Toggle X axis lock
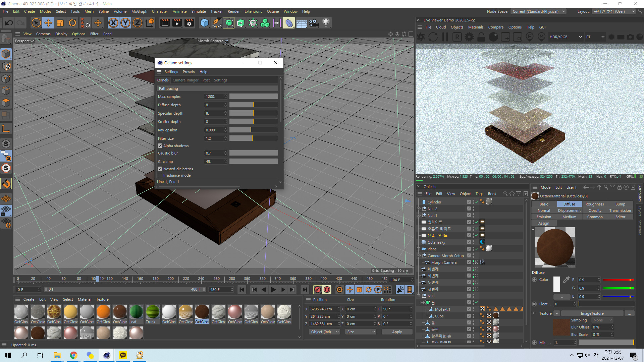 pyautogui.click(x=113, y=23)
